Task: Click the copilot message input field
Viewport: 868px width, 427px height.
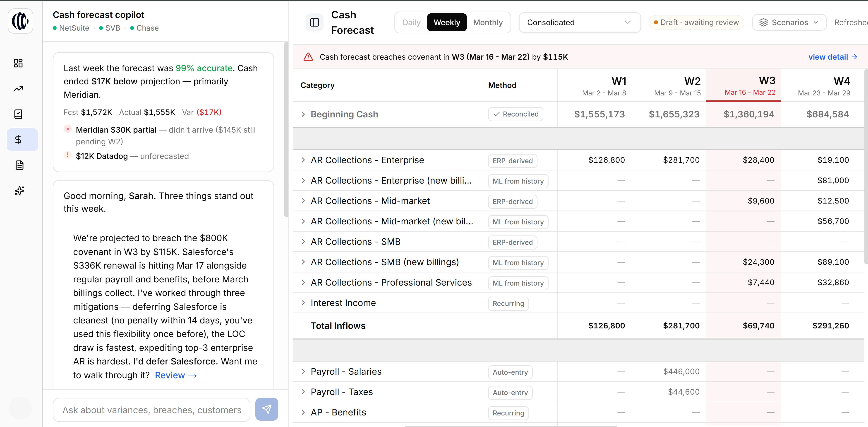Action: (x=152, y=410)
